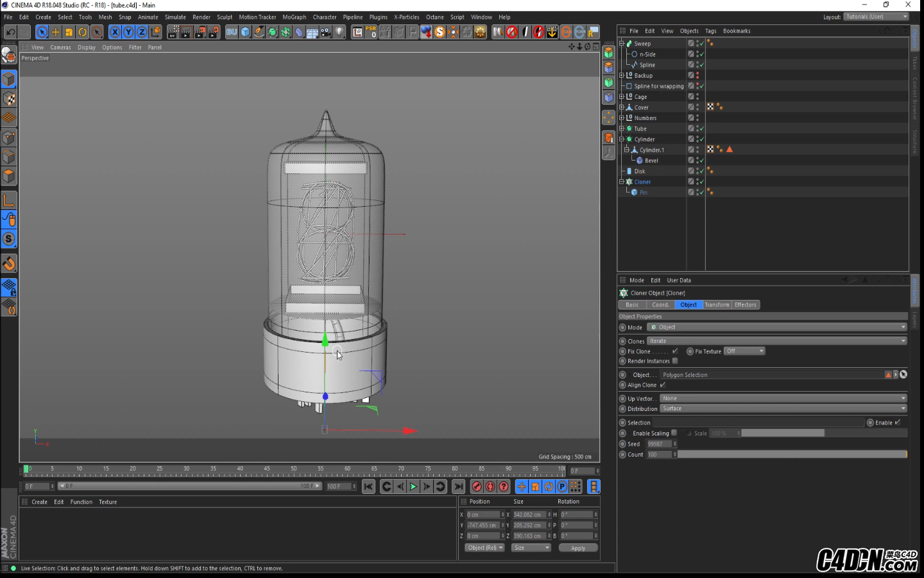Click the Record Active Objects red icon

[477, 487]
